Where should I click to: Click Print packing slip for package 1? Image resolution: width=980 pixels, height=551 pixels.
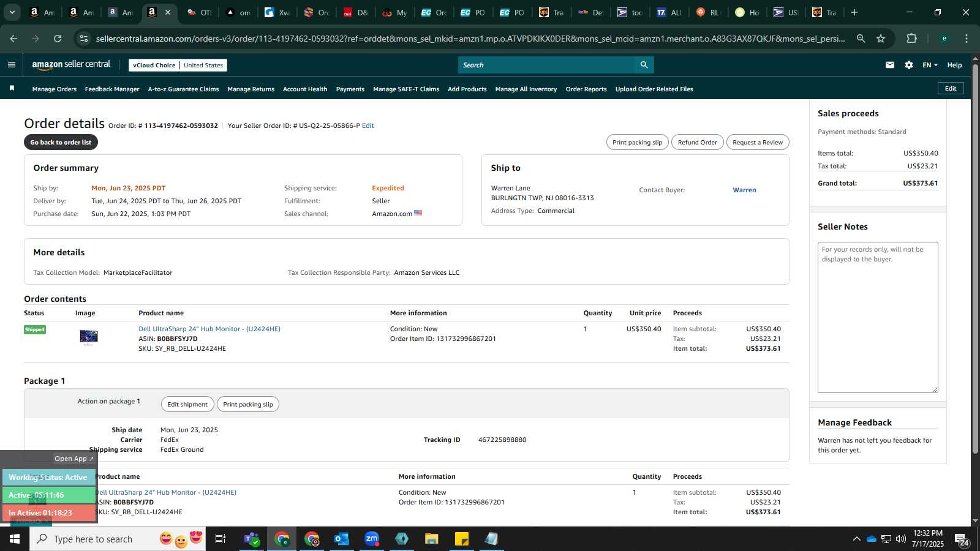pos(248,404)
